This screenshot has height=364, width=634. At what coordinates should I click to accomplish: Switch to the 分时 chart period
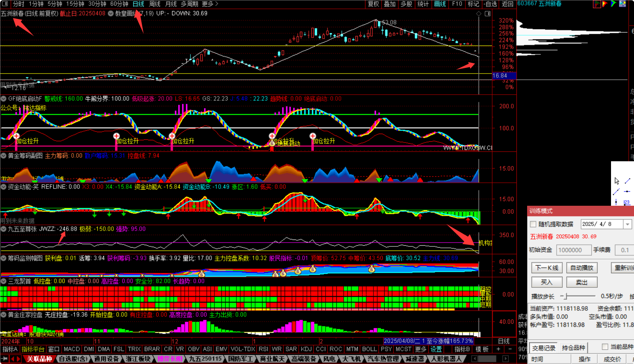tap(18, 4)
